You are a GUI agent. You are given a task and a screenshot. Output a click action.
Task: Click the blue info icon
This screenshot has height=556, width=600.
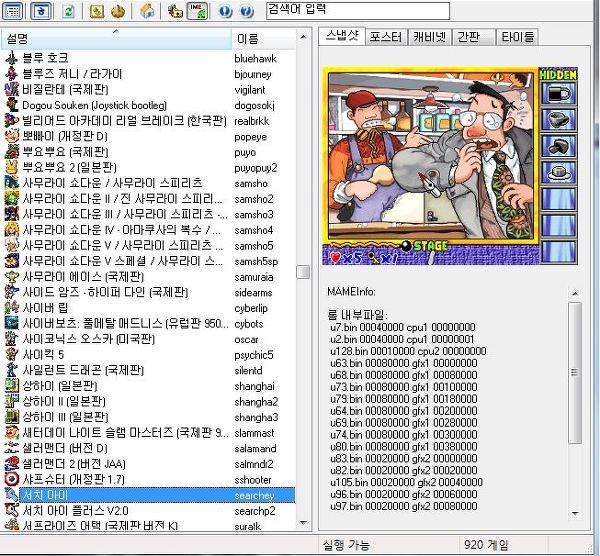[x=225, y=11]
